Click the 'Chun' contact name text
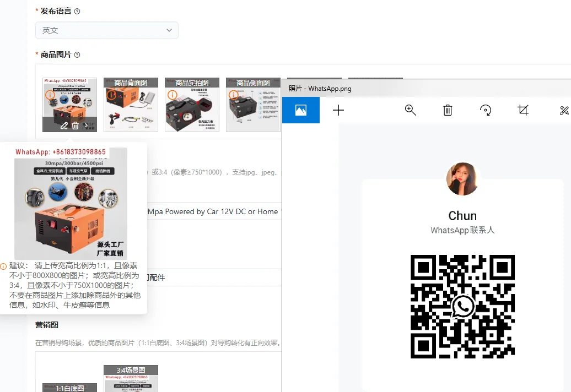This screenshot has height=392, width=571. point(462,216)
